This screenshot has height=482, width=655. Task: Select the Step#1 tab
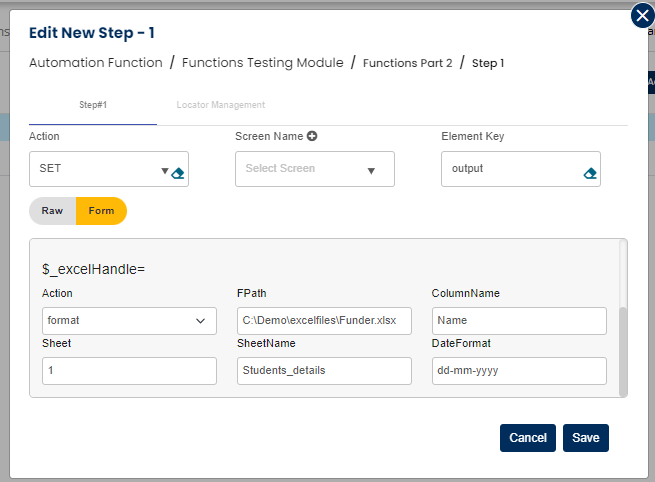click(x=93, y=105)
